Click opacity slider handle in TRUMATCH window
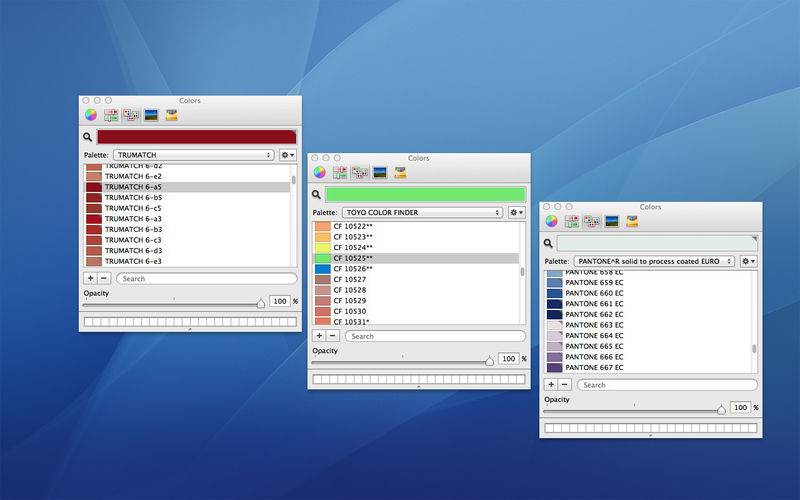Viewport: 800px width, 500px height. [x=261, y=304]
